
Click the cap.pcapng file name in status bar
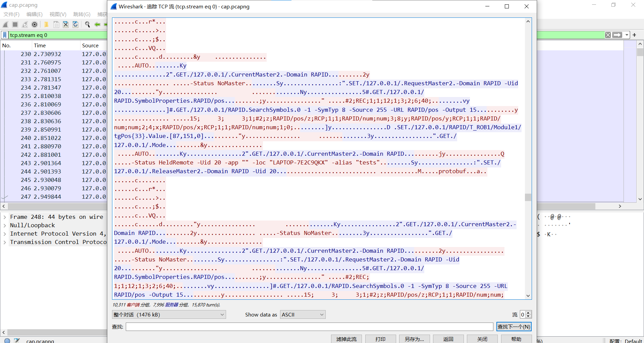click(40, 341)
